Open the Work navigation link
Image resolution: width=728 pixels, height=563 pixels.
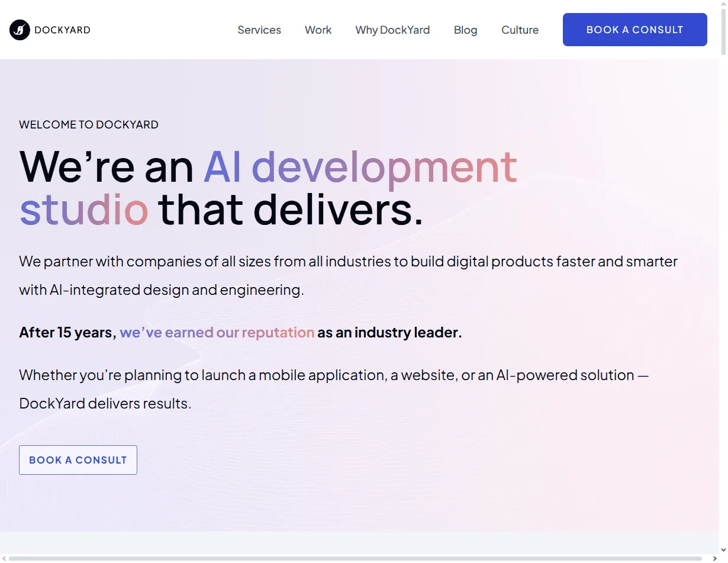point(318,30)
